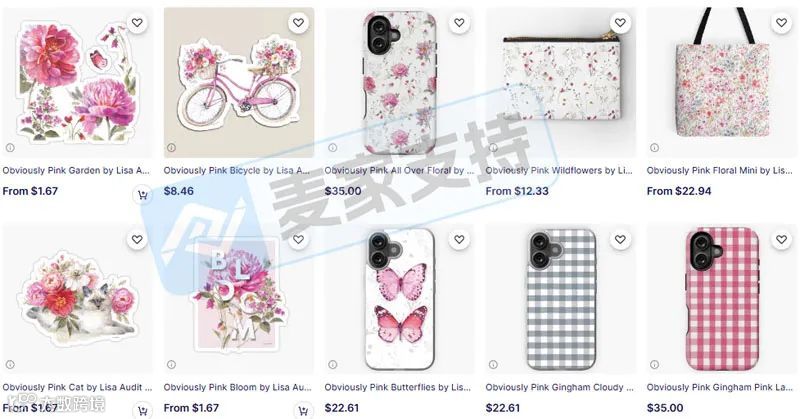This screenshot has width=800, height=419.
Task: Show info for Pink Bicycle sticker image
Action: pyautogui.click(x=171, y=147)
